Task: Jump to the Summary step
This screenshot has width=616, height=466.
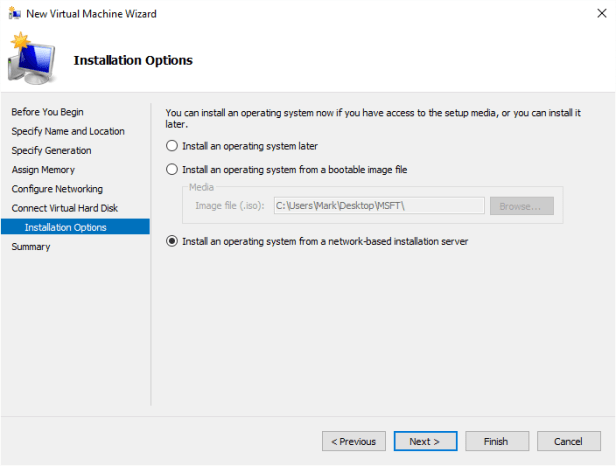Action: pos(31,247)
